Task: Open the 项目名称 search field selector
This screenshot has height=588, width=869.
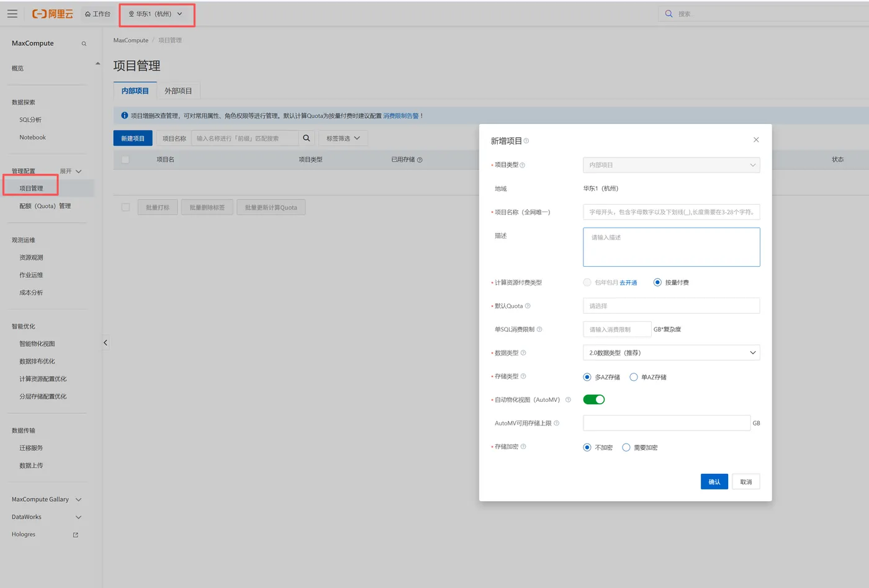Action: click(174, 138)
